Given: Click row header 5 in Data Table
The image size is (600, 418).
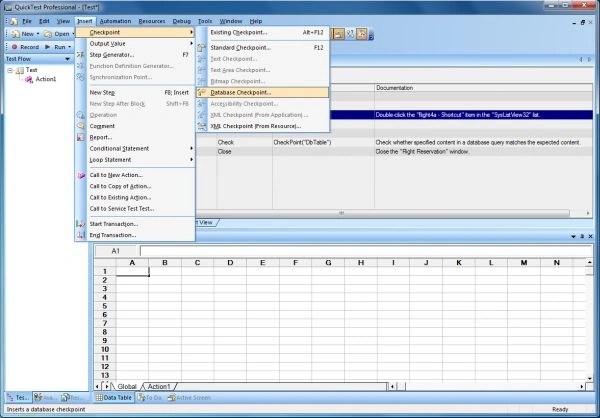Looking at the screenshot, I should [105, 306].
